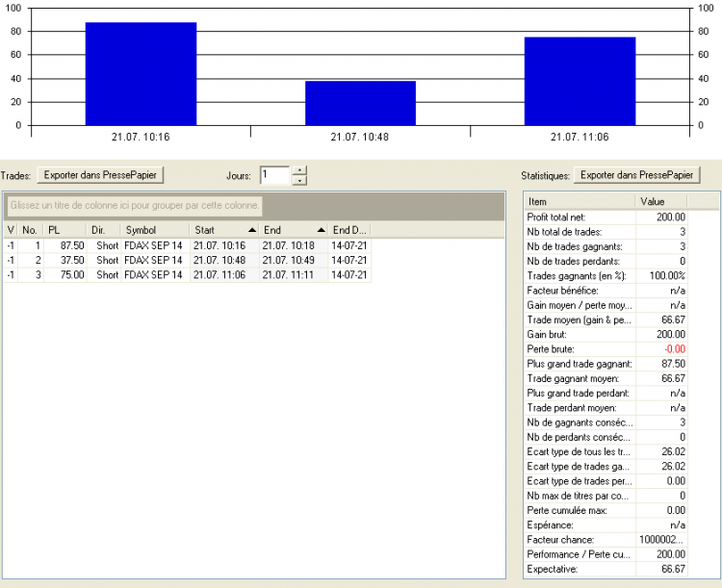Sort by the Start column sort arrow
The height and width of the screenshot is (588, 722).
tap(252, 230)
